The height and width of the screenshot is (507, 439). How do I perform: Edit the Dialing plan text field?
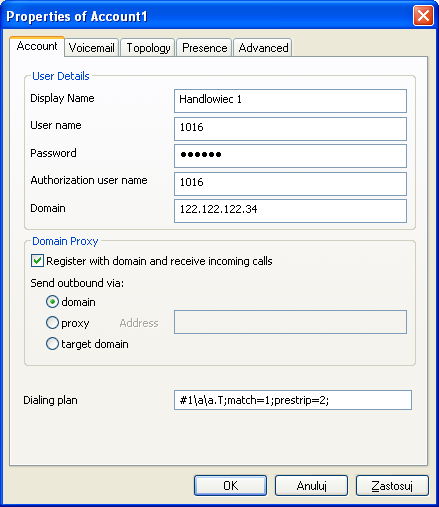point(293,400)
